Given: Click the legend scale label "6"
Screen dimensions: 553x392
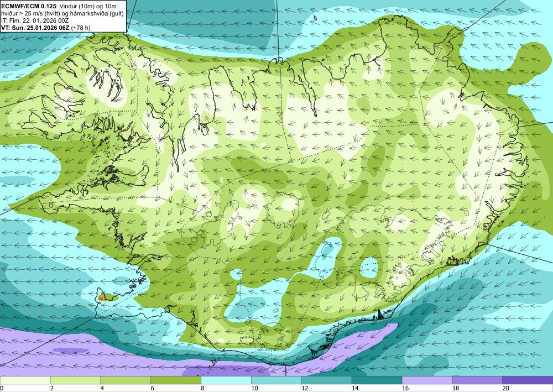Looking at the screenshot, I should 152,388.
